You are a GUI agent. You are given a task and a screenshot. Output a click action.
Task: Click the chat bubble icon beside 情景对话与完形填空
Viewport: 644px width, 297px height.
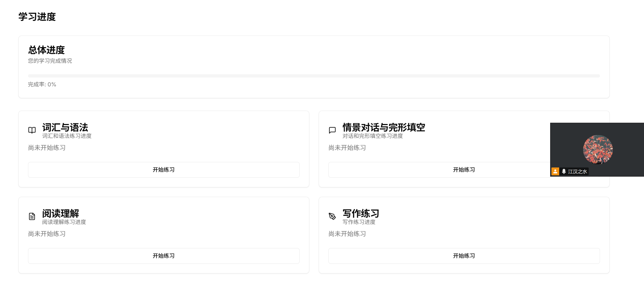point(332,130)
